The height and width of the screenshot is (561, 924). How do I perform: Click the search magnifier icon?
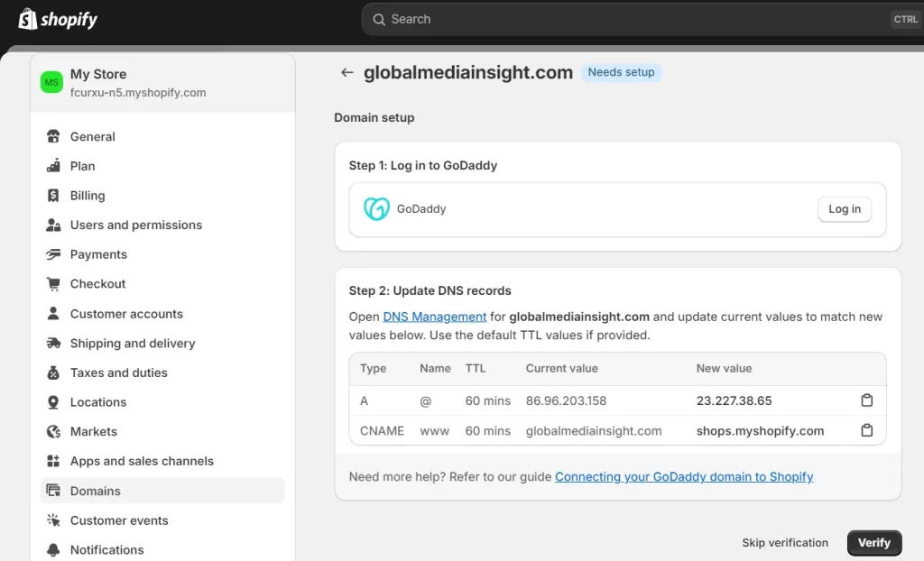[x=378, y=19]
